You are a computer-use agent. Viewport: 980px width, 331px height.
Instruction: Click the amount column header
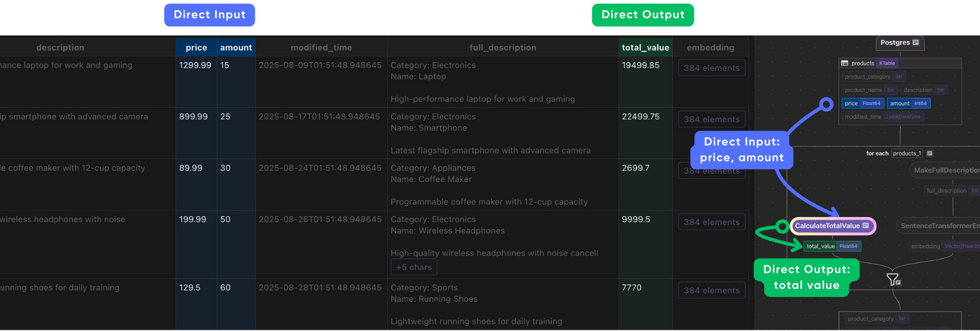(236, 47)
